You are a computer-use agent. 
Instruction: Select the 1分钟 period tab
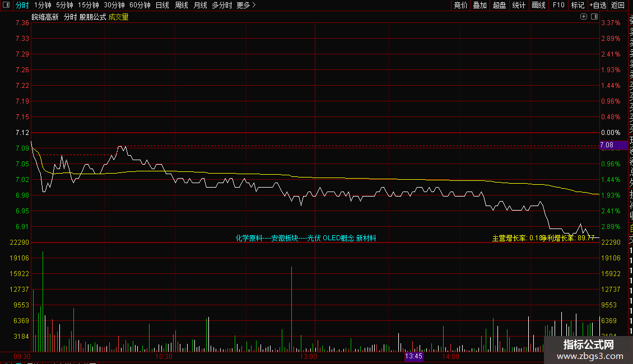click(x=43, y=5)
